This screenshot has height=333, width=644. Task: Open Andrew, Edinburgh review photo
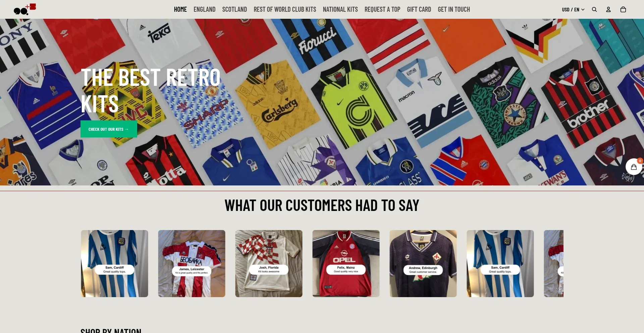423,264
